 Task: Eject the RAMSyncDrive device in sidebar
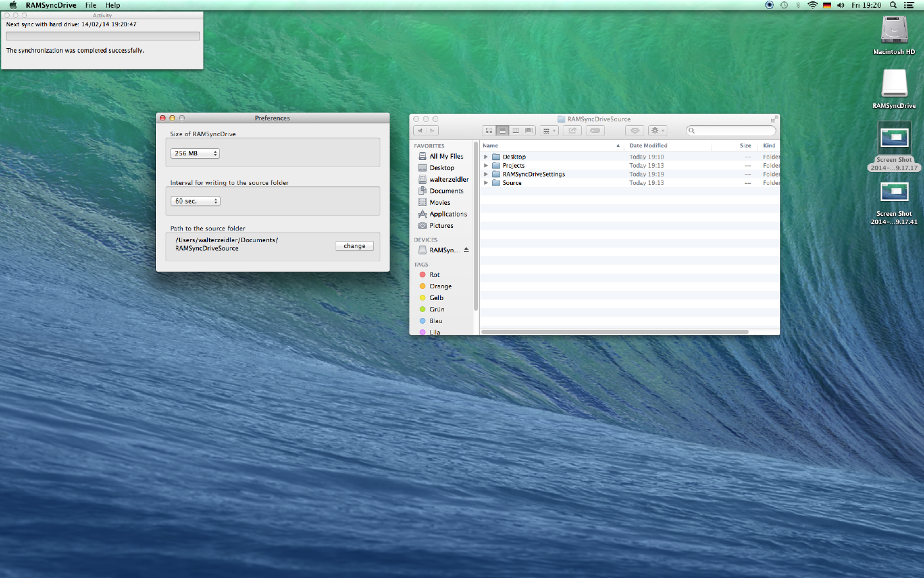(466, 250)
